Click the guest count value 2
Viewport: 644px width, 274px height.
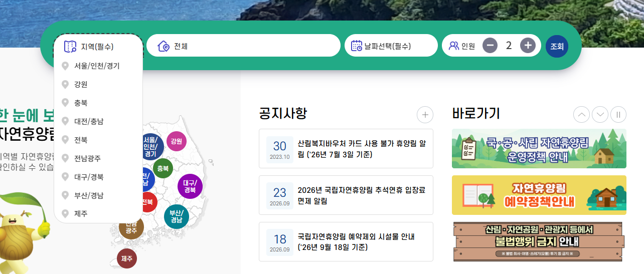click(x=509, y=46)
